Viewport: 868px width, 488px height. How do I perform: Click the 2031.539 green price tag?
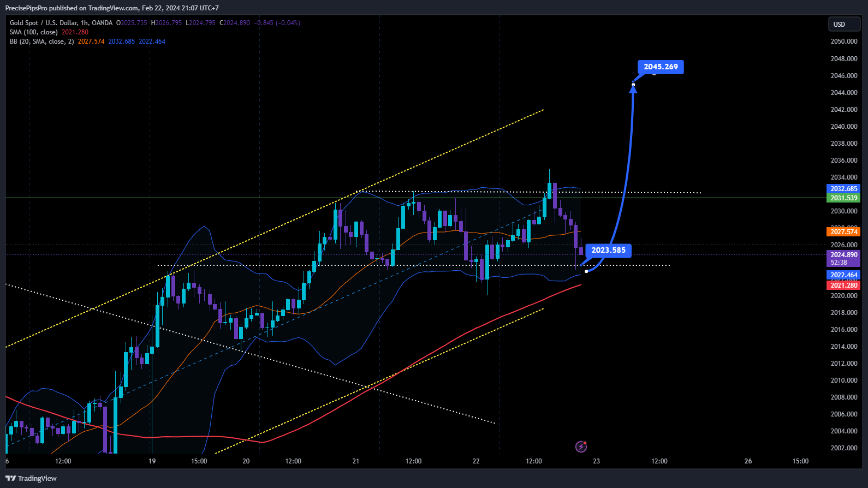(844, 198)
